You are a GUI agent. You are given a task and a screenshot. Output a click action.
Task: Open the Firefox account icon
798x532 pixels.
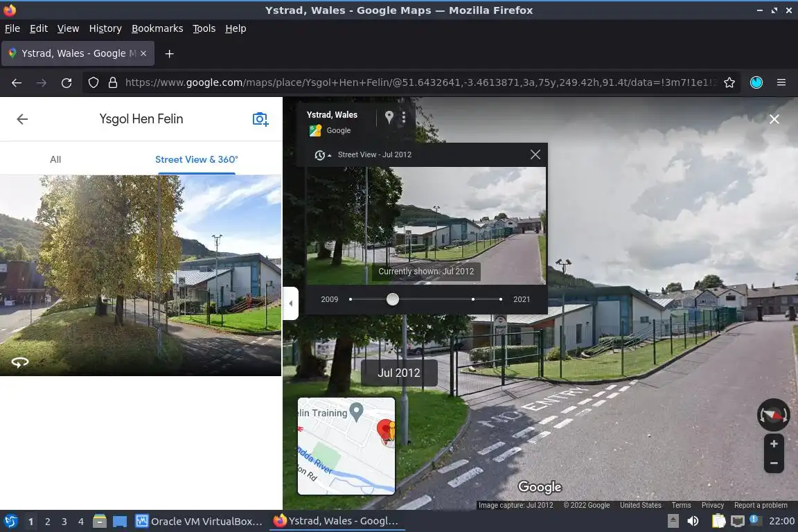(x=756, y=82)
